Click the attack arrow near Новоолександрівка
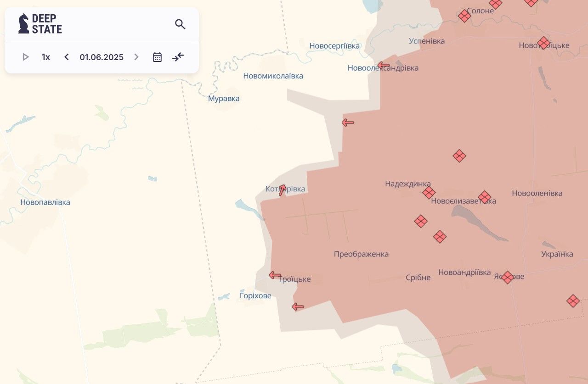Screen dimensions: 588x384 pyautogui.click(x=384, y=66)
